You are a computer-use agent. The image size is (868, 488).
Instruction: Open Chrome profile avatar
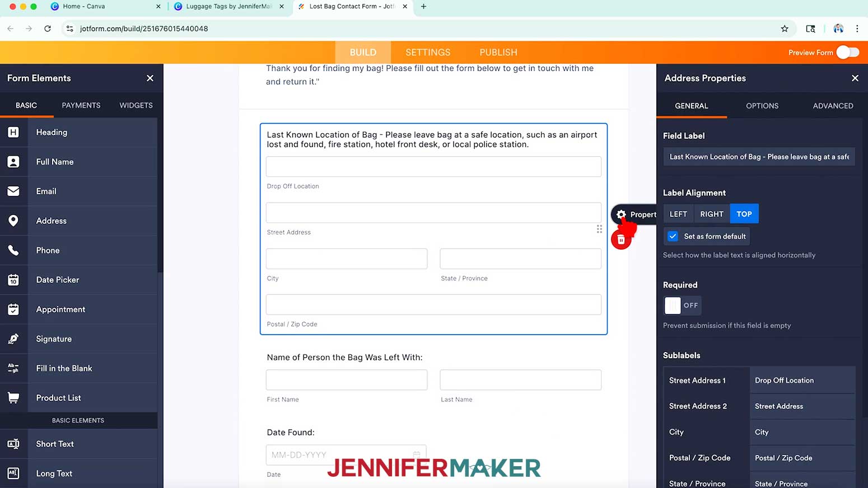click(838, 29)
